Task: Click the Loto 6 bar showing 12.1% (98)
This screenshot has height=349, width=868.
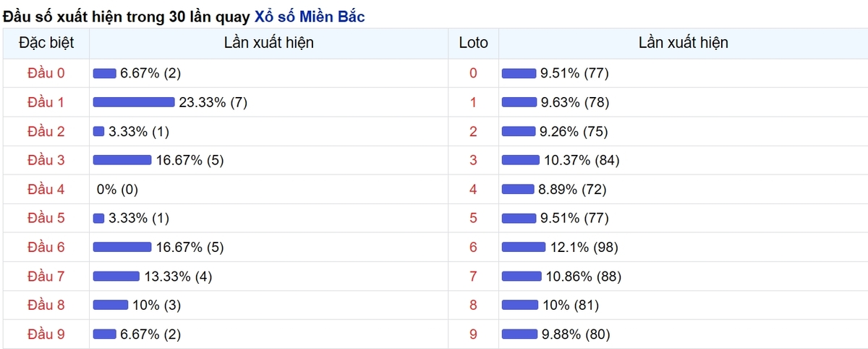Action: (524, 247)
